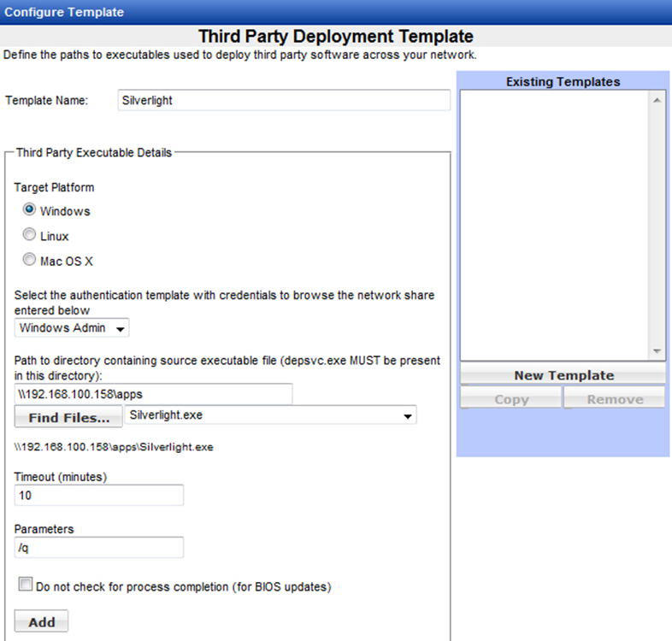672x641 pixels.
Task: Enable Do not check for process completion
Action: (26, 585)
